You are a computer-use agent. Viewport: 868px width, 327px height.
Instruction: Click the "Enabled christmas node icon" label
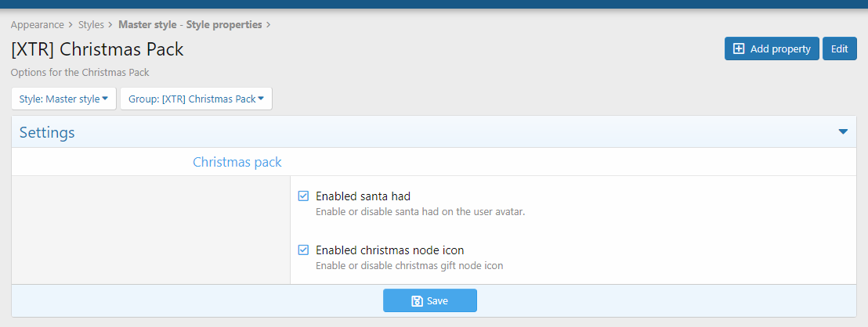[x=389, y=250]
